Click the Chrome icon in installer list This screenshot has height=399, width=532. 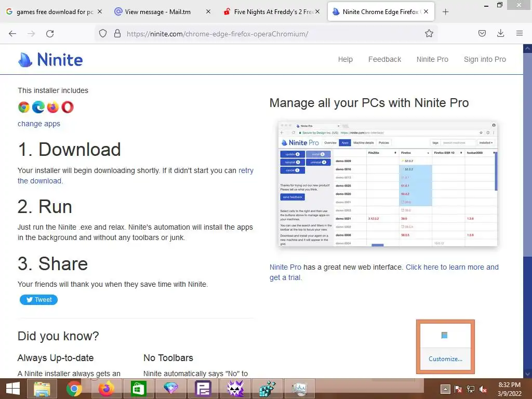tap(24, 107)
